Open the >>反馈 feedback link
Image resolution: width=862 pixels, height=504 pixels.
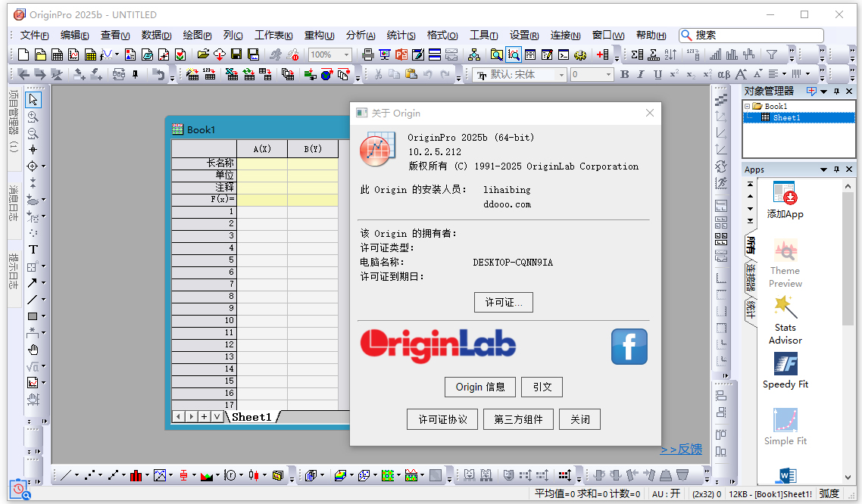pos(680,449)
